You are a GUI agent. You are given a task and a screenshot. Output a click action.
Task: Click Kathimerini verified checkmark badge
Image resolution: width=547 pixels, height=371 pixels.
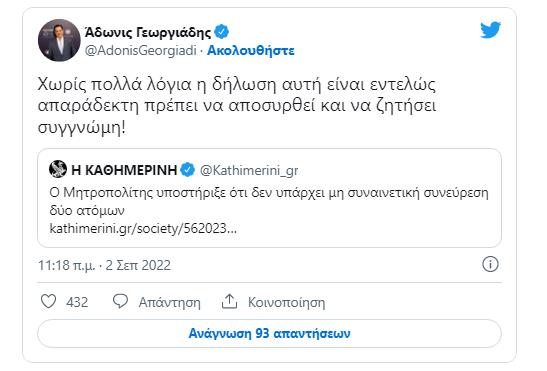tap(188, 170)
